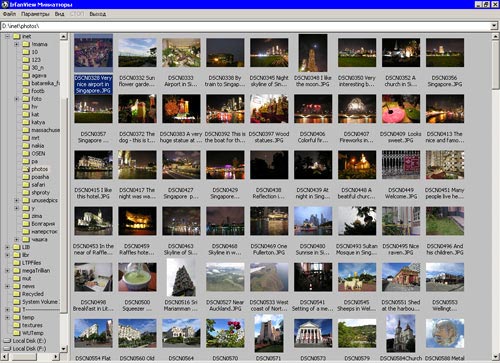Click the Выход menu item

pyautogui.click(x=98, y=14)
